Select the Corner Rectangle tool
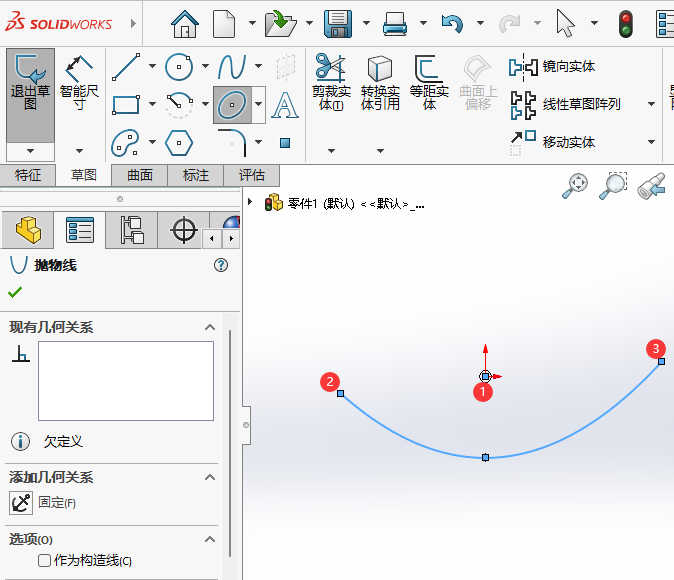 (126, 104)
